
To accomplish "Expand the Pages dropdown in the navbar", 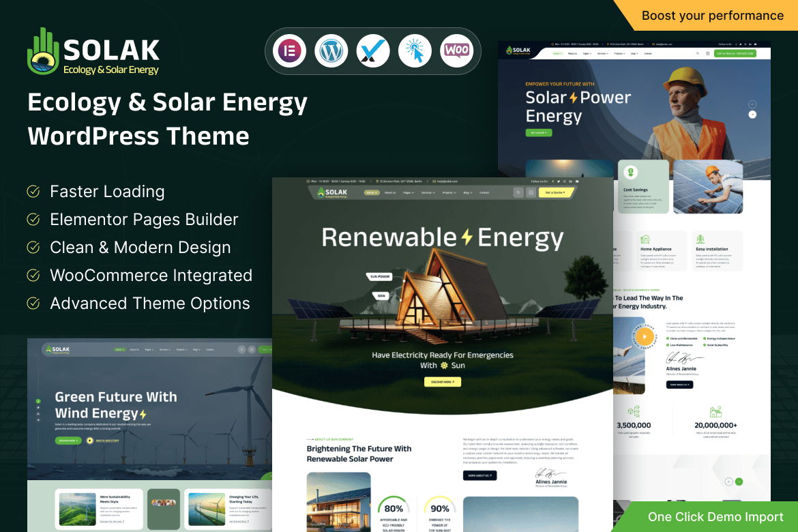I will click(408, 192).
